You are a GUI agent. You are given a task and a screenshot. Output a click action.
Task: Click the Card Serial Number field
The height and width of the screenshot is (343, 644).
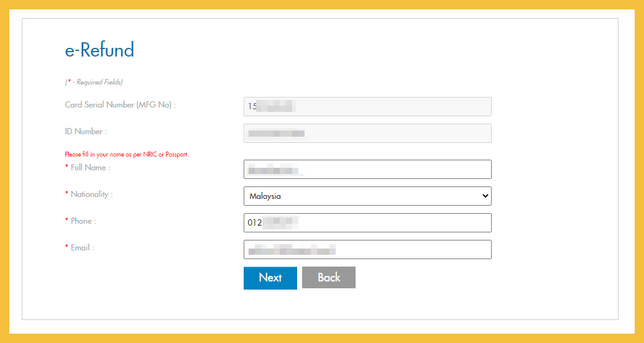point(367,107)
